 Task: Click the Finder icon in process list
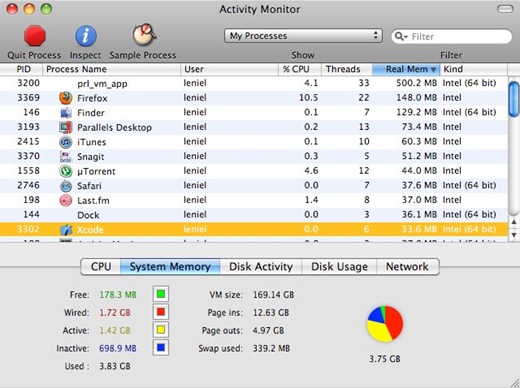click(66, 113)
